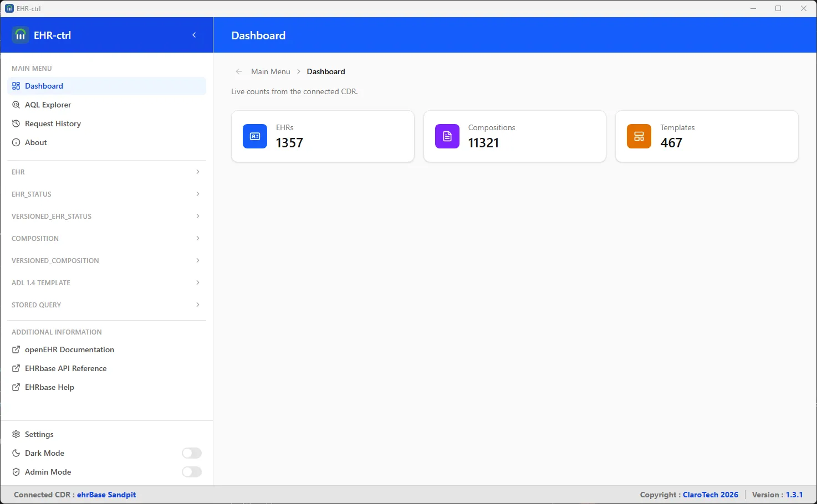Click the Dashboard grid icon in main menu
Image resolution: width=817 pixels, height=504 pixels.
tap(16, 86)
